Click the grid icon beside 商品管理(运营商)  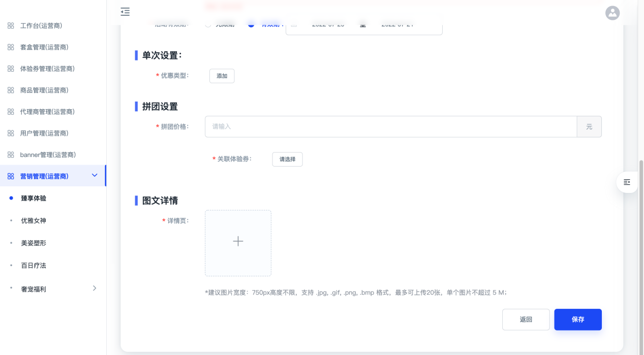pos(11,90)
